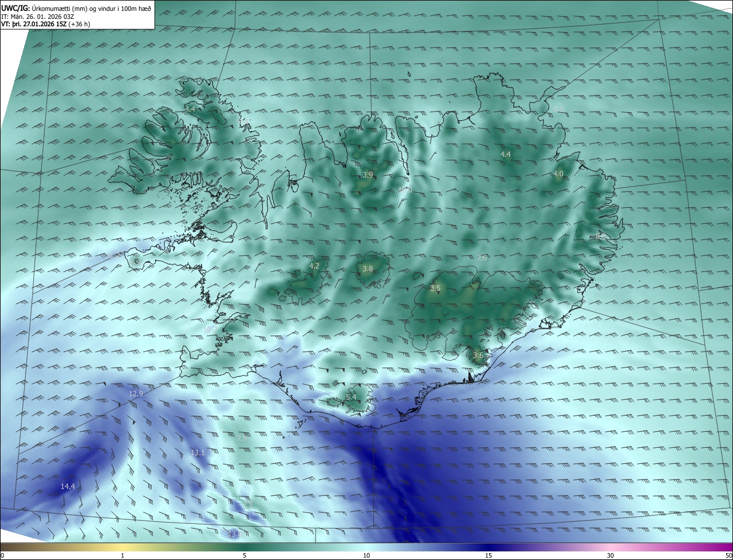Click the 14.4 value in the southwest corner
Screen dimensions: 733x560
point(68,487)
